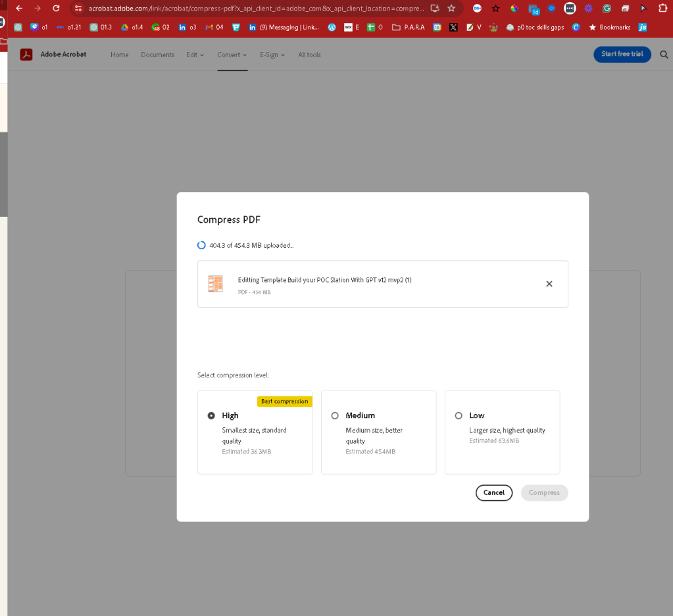Click the install app icon in address bar
Image resolution: width=673 pixels, height=616 pixels.
point(435,8)
